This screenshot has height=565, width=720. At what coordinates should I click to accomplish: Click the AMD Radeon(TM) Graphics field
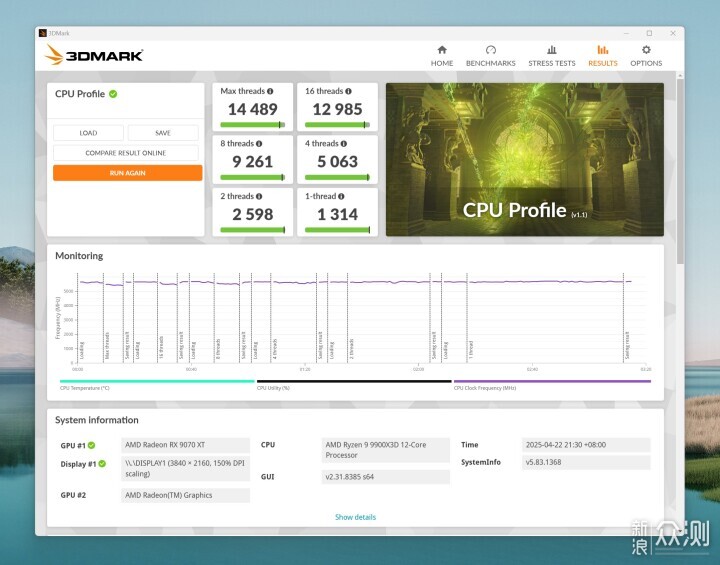[186, 495]
